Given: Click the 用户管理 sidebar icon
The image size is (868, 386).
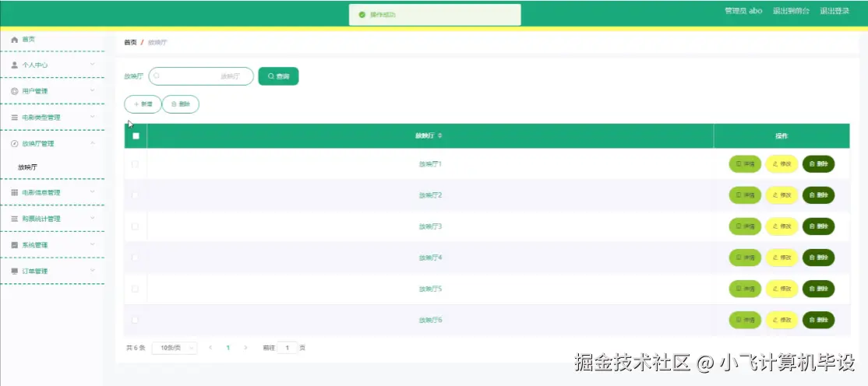Looking at the screenshot, I should pos(15,91).
